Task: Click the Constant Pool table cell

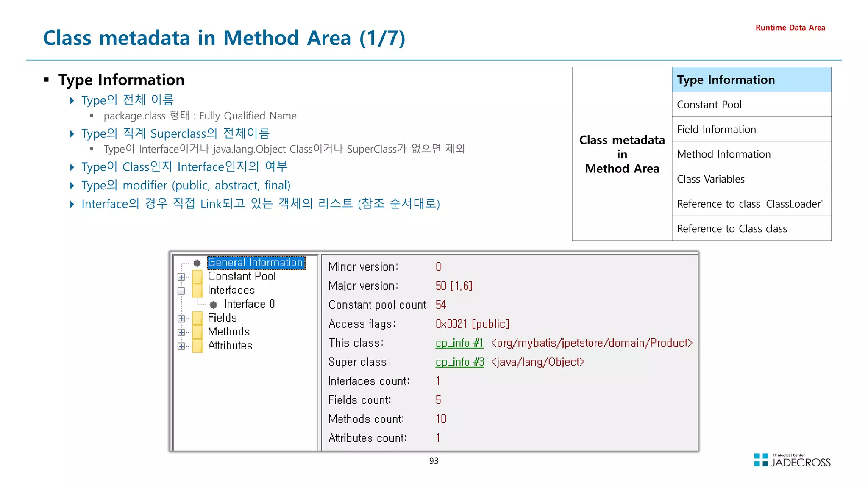Action: pyautogui.click(x=751, y=105)
